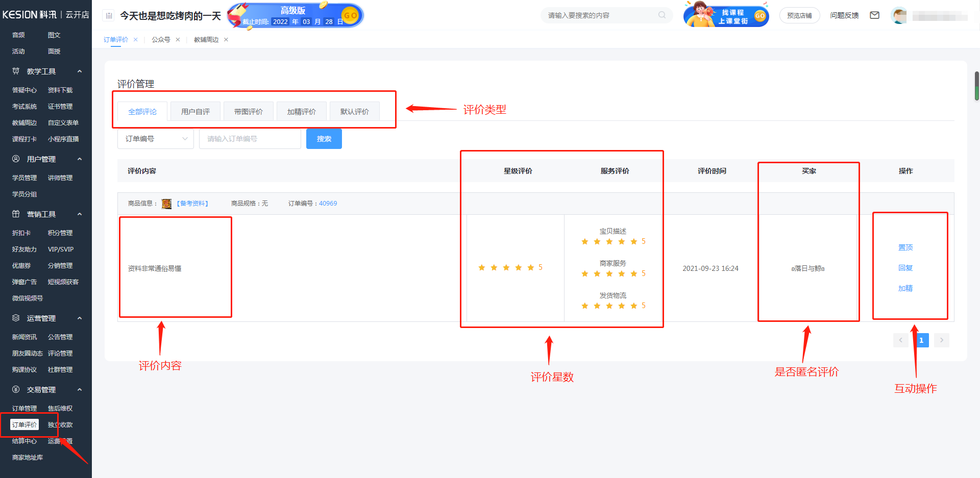Viewport: 980px width, 478px height.
Task: Close the 订单评价 tab
Action: (135, 40)
